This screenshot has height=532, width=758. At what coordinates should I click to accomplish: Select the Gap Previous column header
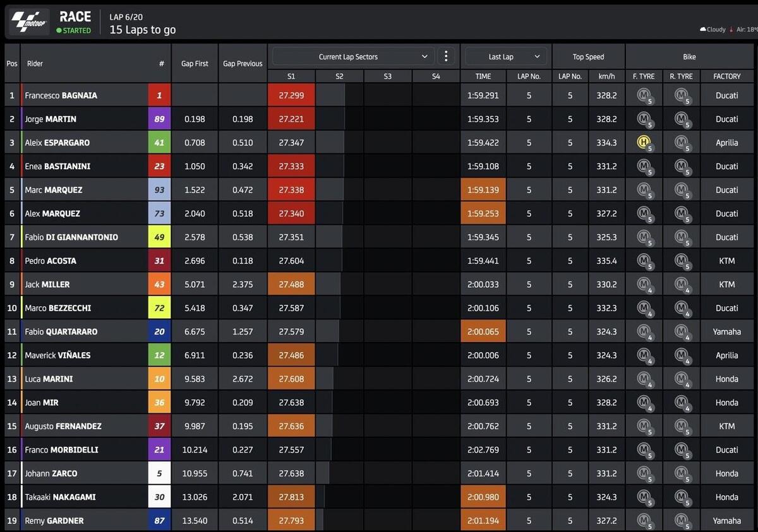pyautogui.click(x=243, y=64)
